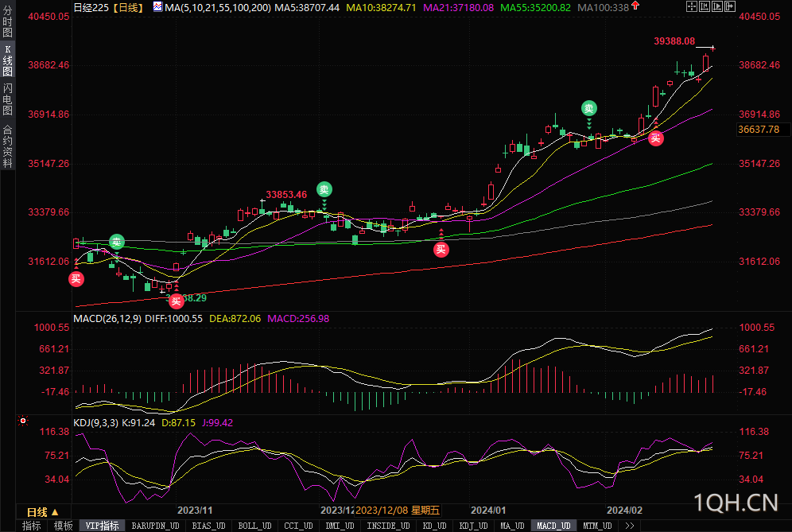Click the 2023/12/08 星期五 date tag
Screen dimensions: 792x532
pyautogui.click(x=398, y=511)
